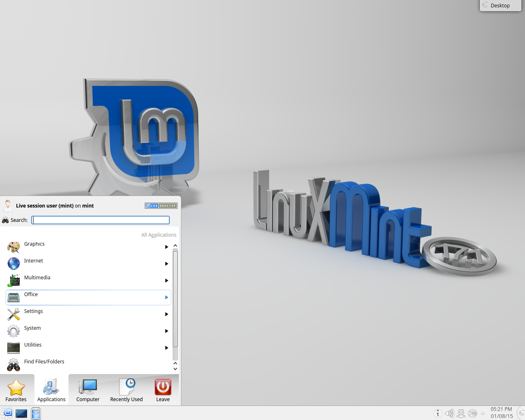Switch to the Recently Used tab
Viewport: 525px width, 420px height.
click(126, 390)
